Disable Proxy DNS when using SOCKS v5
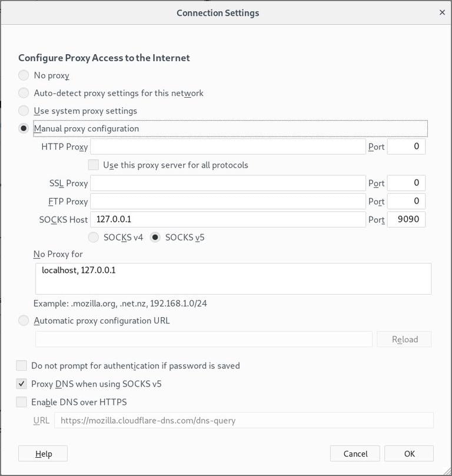Image resolution: width=452 pixels, height=476 pixels. 22,384
